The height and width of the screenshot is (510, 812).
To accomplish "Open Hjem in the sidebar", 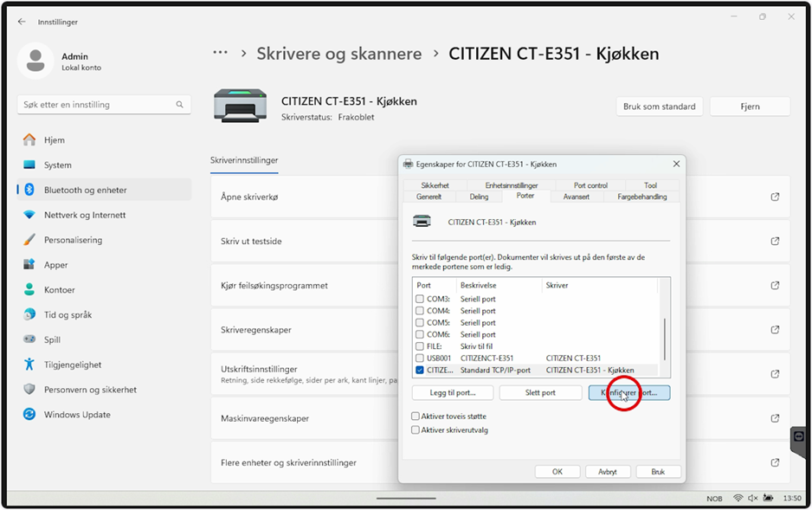I will tap(104, 140).
